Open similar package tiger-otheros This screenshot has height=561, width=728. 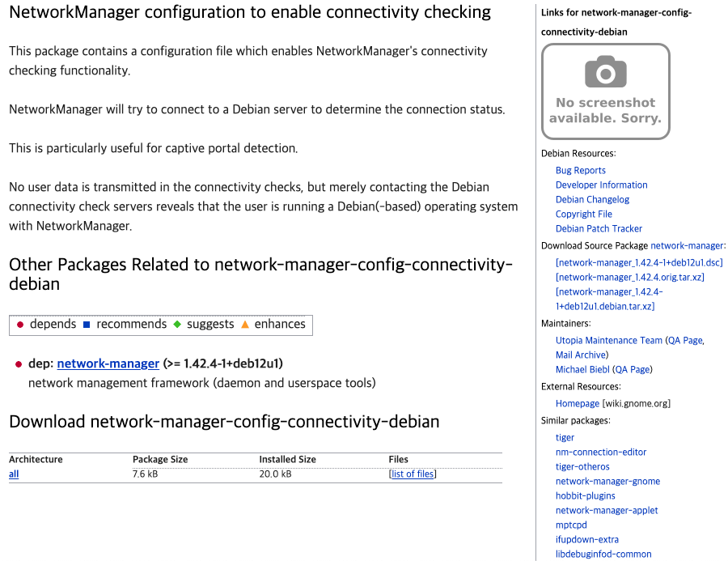(582, 466)
